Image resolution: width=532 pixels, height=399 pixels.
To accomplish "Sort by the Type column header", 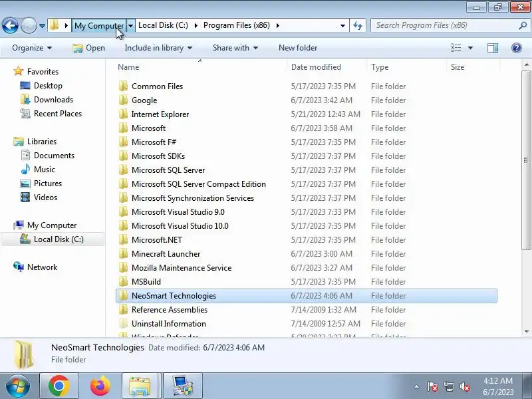I will click(x=406, y=67).
